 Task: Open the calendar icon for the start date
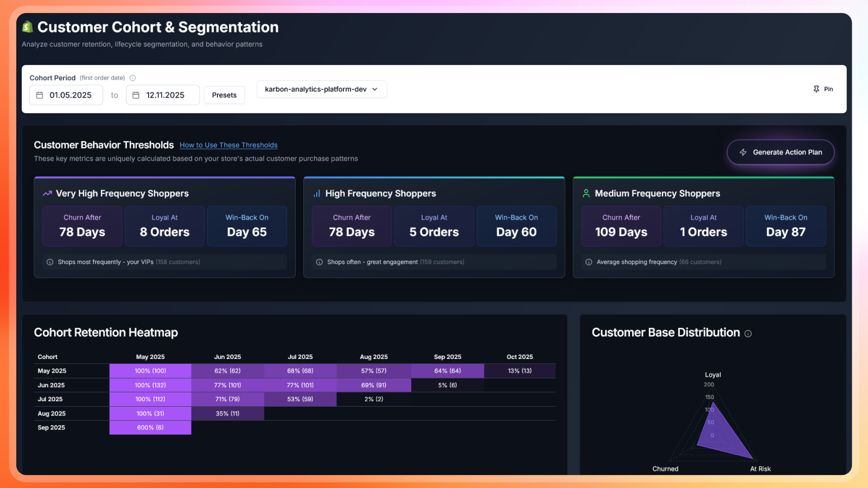[40, 94]
